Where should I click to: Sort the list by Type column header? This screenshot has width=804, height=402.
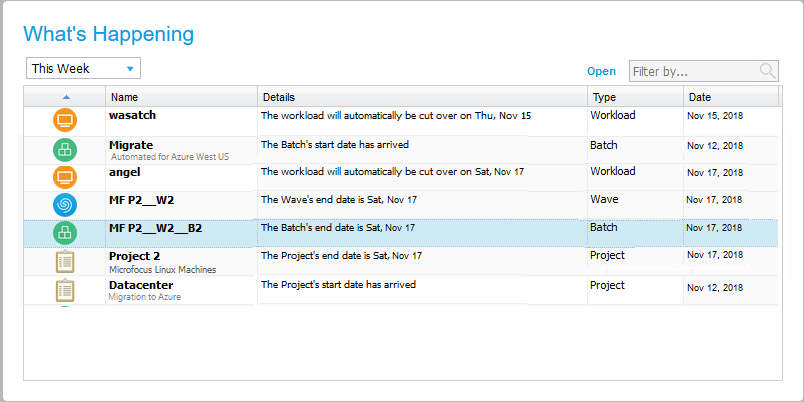tap(634, 97)
